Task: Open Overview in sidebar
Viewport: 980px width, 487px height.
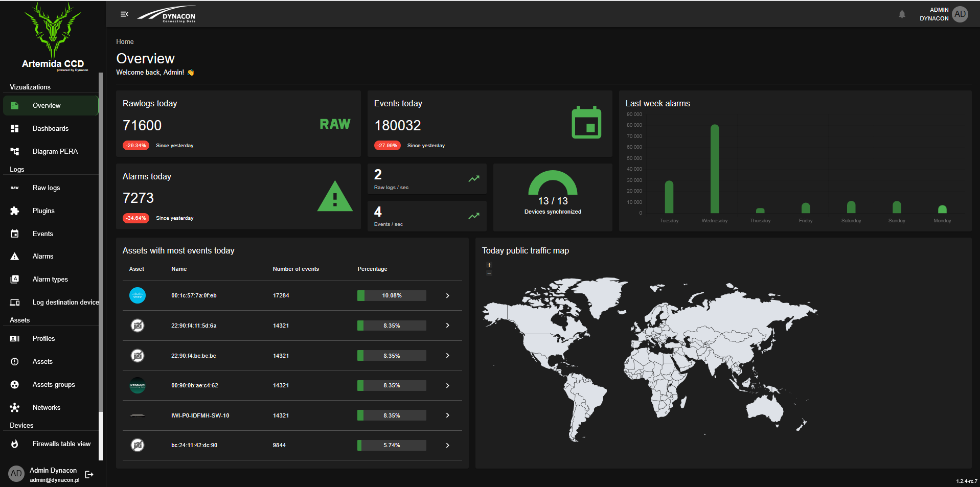Action: point(51,105)
